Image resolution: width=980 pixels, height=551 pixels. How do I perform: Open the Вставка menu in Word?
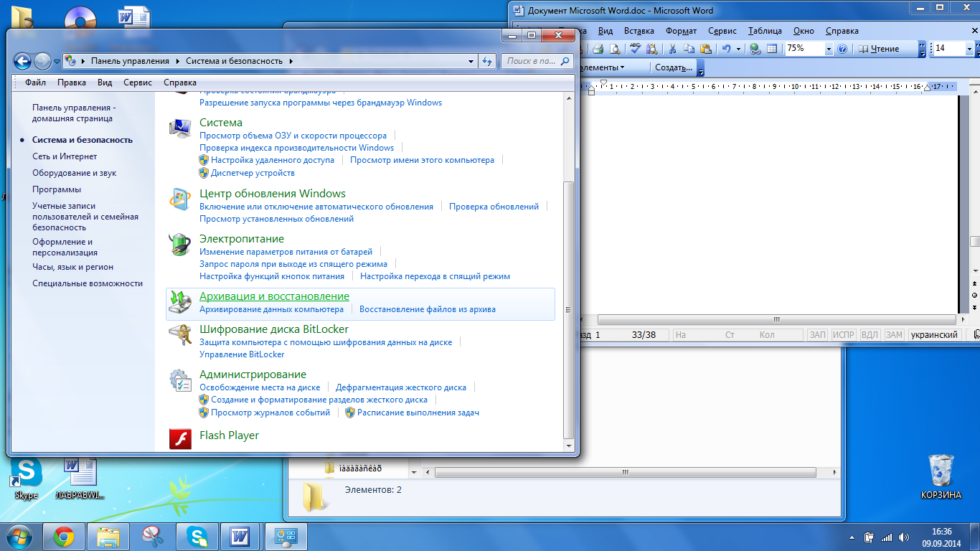pyautogui.click(x=639, y=31)
